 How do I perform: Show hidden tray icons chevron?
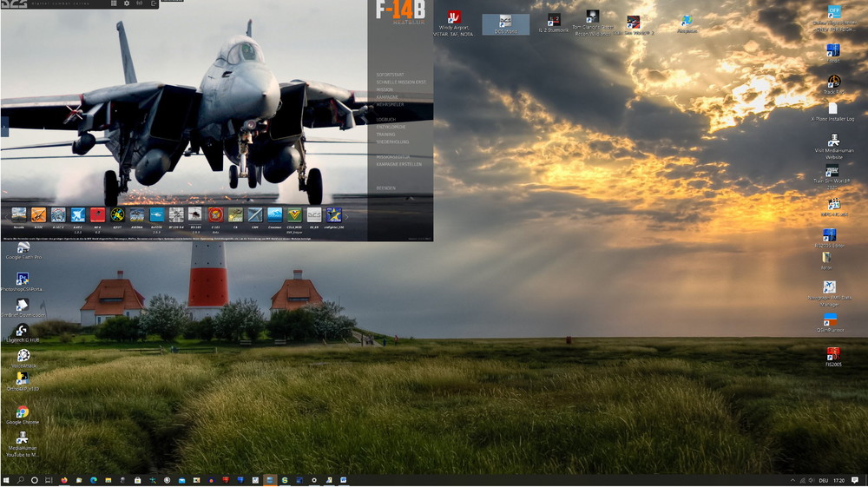point(792,480)
